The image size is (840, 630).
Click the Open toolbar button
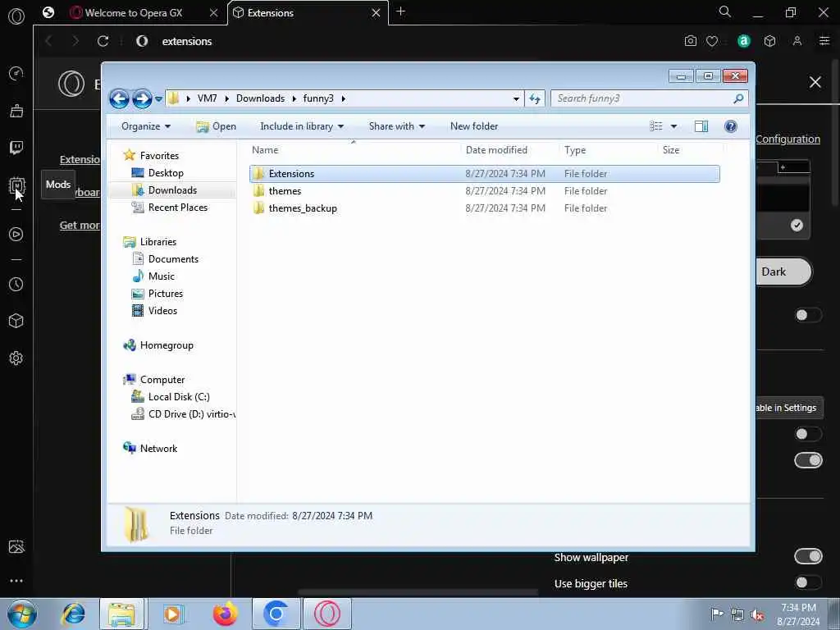click(x=216, y=126)
